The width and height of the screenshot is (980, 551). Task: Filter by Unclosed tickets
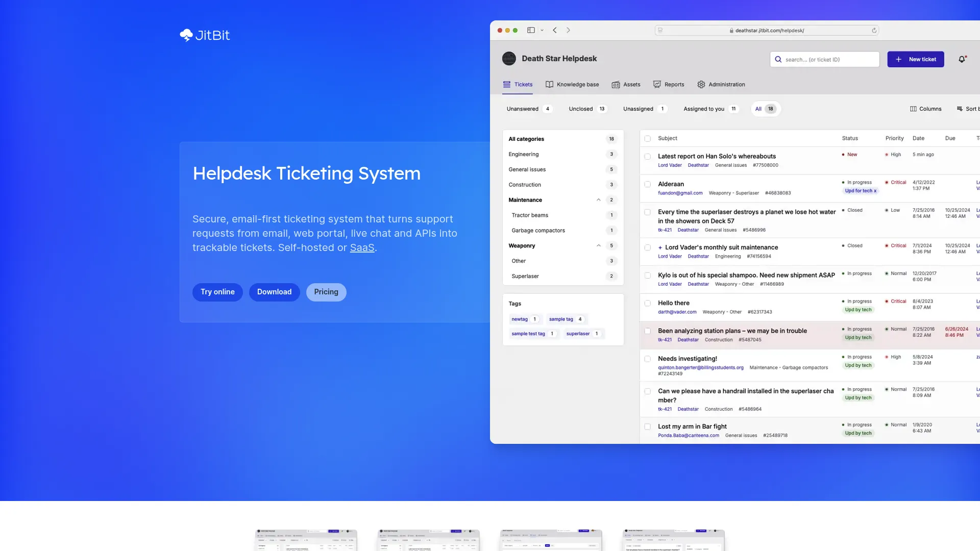587,109
